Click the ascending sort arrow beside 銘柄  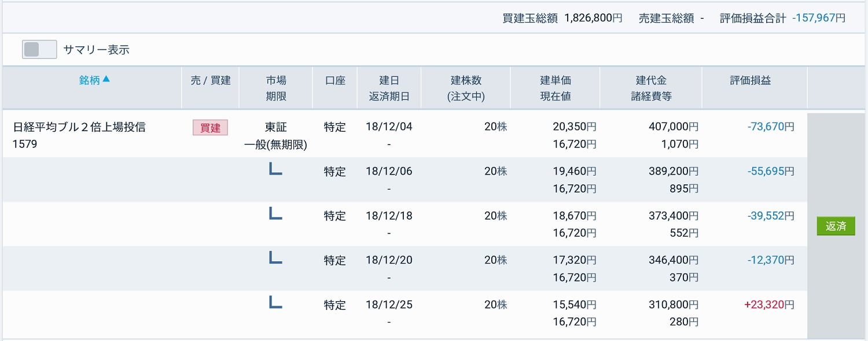coord(106,79)
